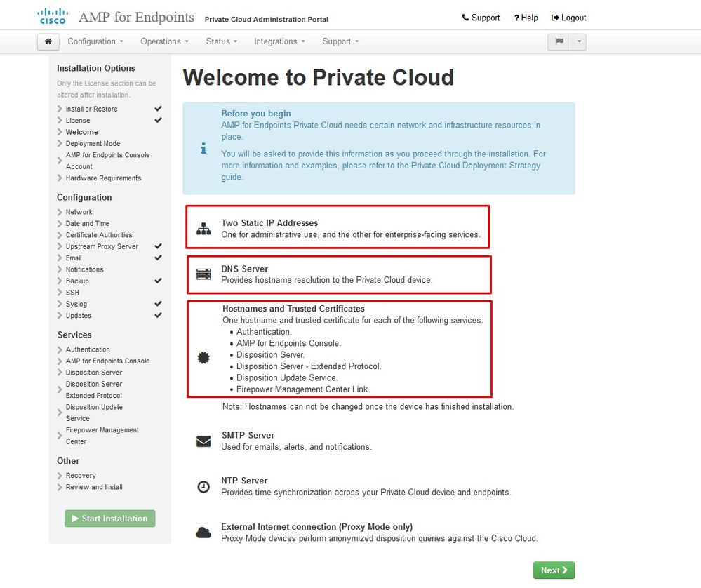Click the checkmark icon beside Upstream Proxy Server

click(x=159, y=246)
